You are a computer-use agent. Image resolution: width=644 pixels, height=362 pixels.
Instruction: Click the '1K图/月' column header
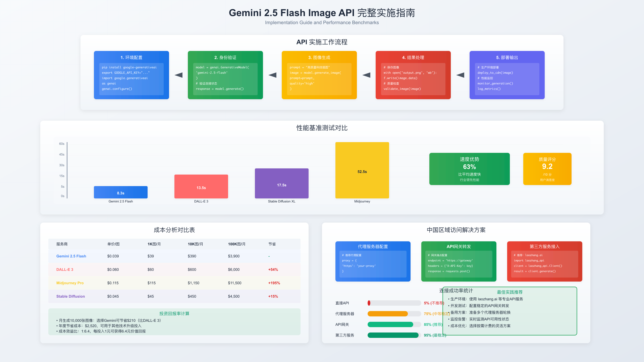coord(154,244)
